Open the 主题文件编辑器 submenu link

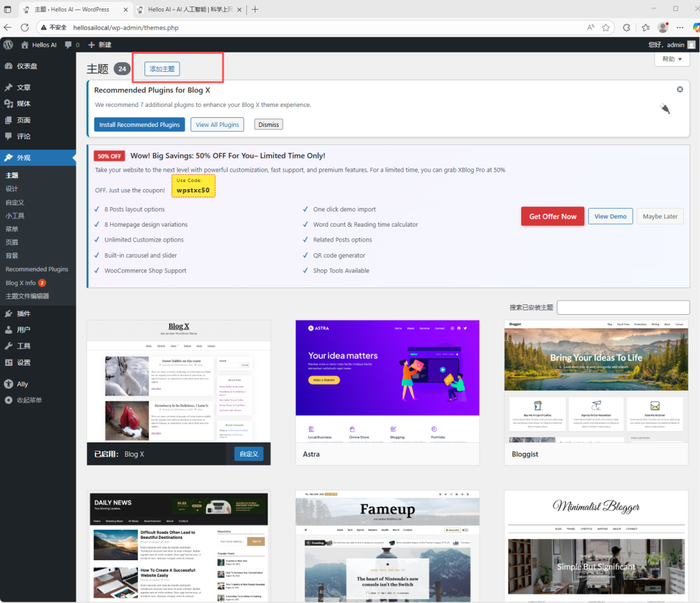[27, 296]
